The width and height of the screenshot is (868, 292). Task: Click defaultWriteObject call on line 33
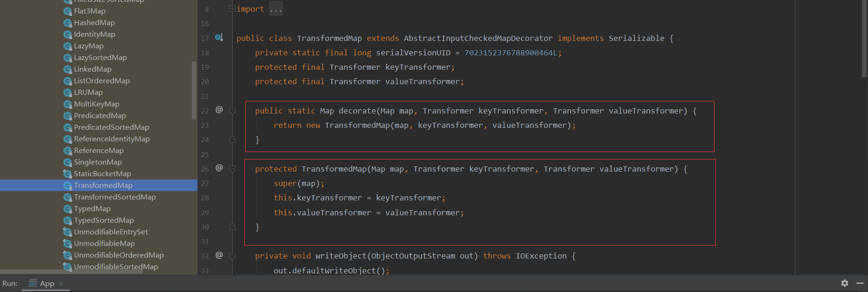coord(334,271)
